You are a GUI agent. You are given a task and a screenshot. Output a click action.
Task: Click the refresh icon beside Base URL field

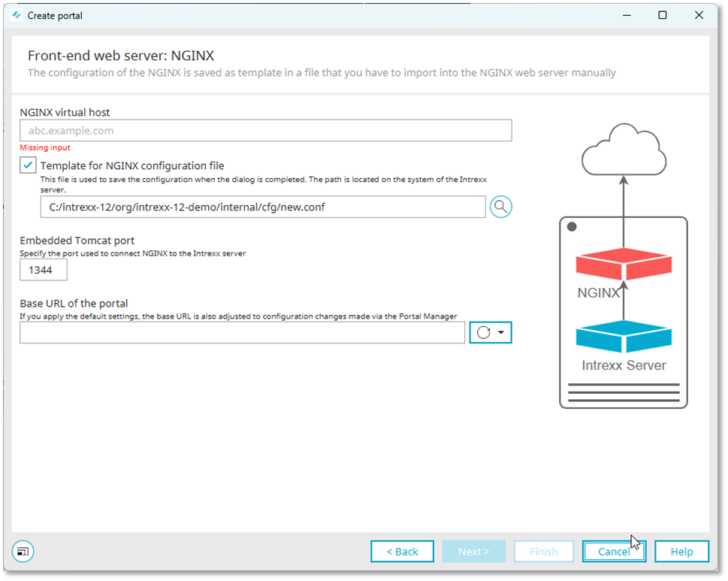483,333
